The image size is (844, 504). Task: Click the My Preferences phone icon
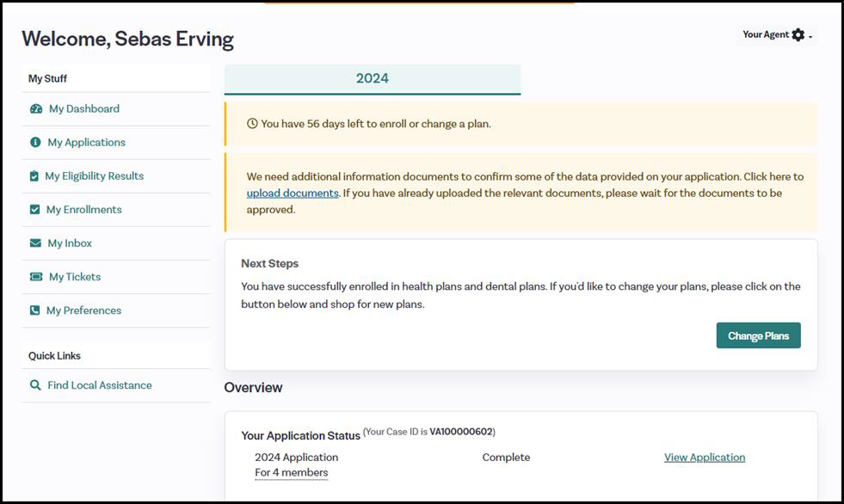[35, 310]
